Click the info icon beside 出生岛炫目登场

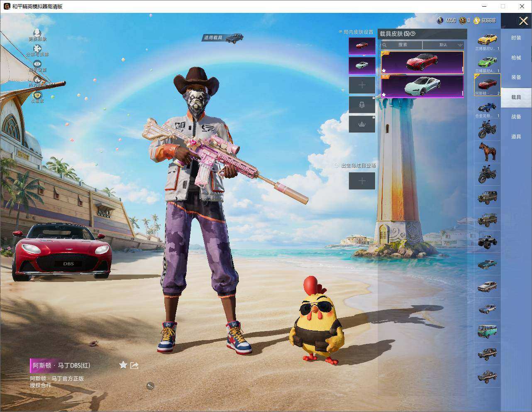[x=337, y=165]
